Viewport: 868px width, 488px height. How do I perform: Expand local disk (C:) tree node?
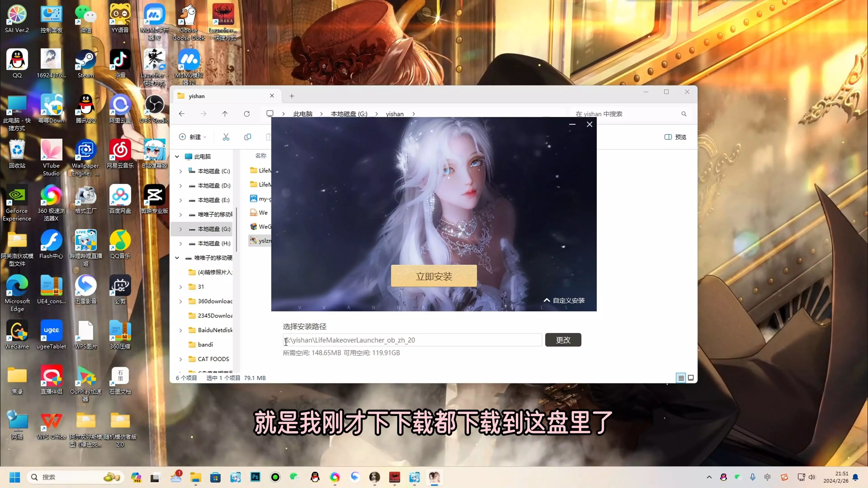[x=181, y=171]
